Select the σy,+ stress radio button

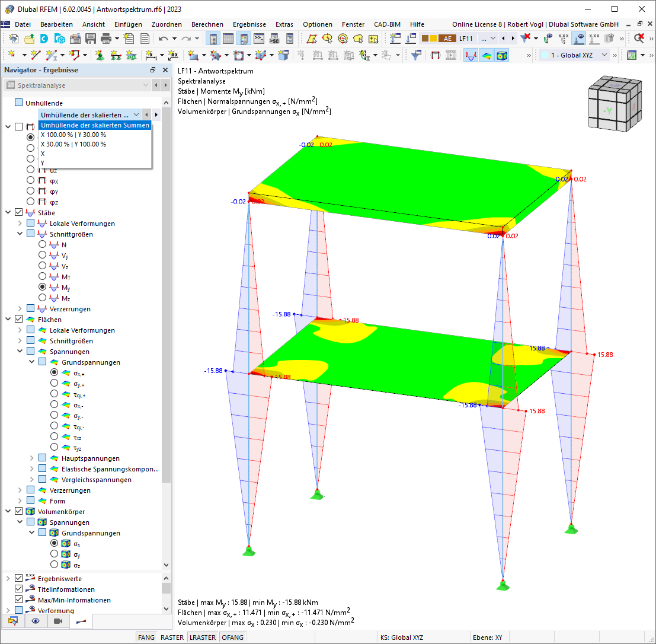(54, 383)
